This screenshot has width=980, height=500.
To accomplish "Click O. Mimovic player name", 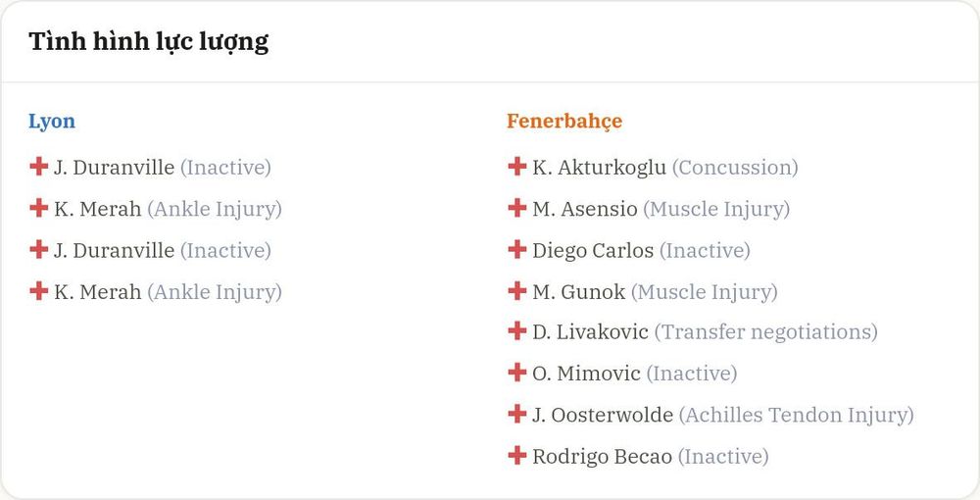I will coord(586,374).
